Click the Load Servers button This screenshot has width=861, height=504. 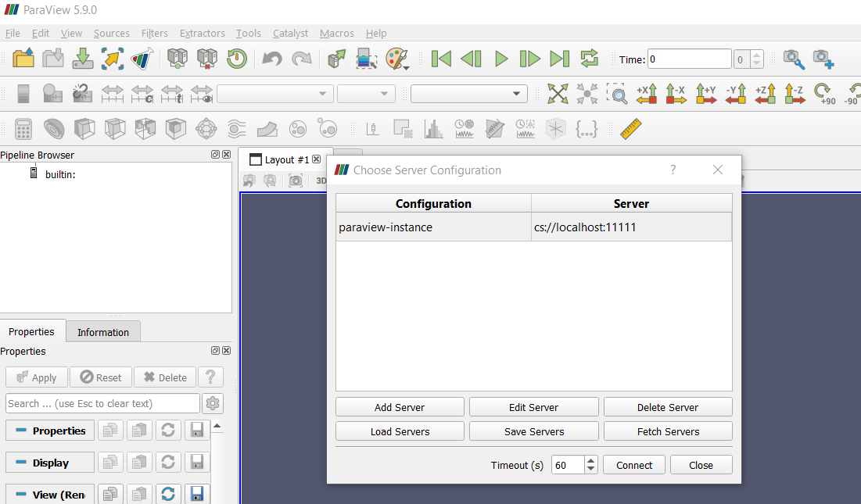coord(400,431)
